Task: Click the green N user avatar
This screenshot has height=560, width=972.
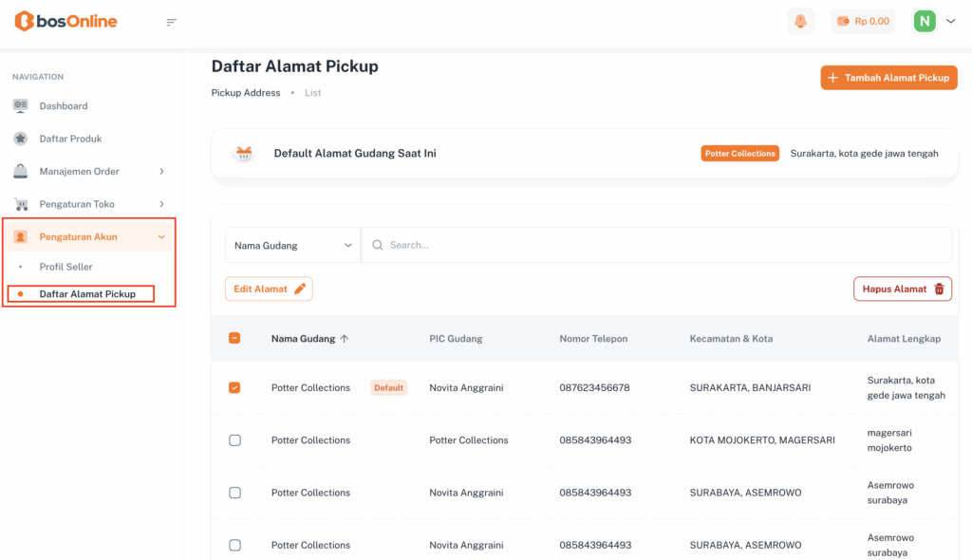Action: (924, 21)
